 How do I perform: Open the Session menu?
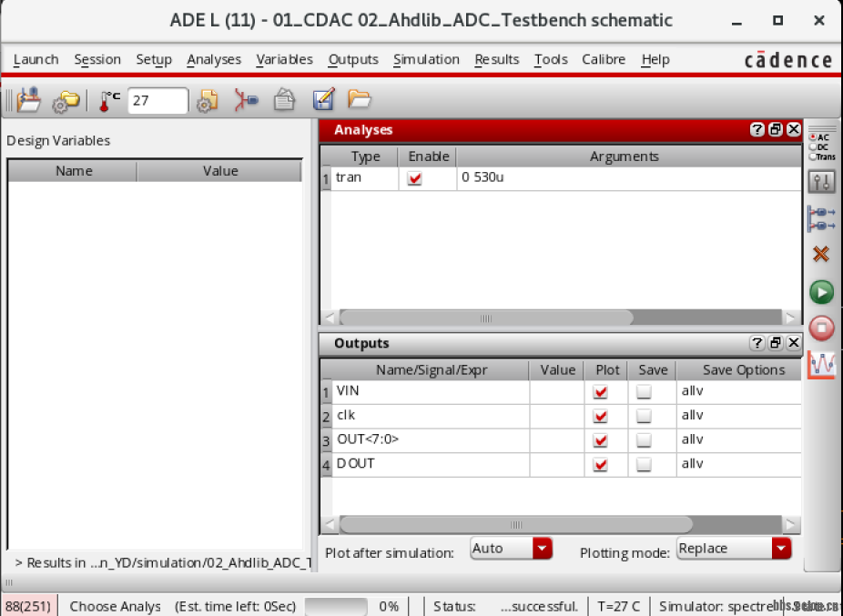(x=97, y=59)
